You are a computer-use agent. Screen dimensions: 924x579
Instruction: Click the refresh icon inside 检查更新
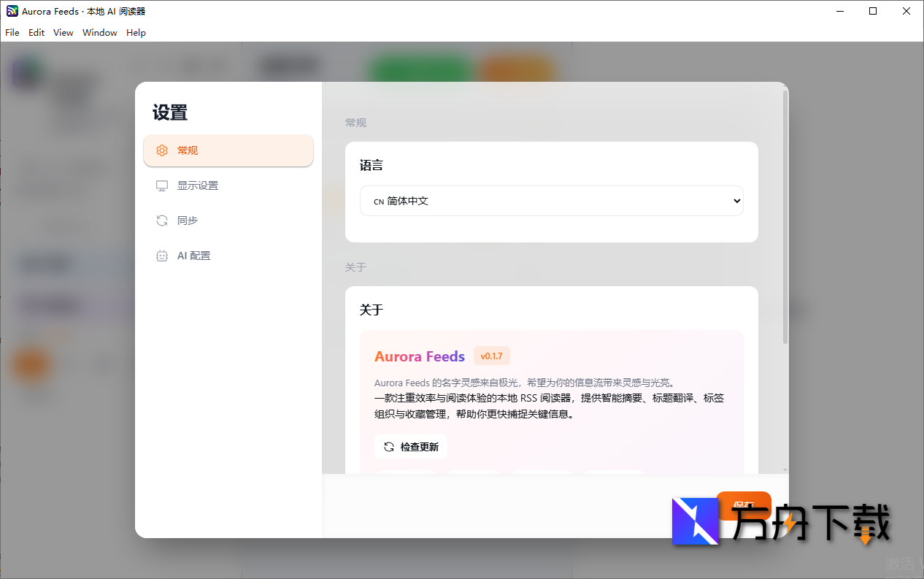point(388,446)
